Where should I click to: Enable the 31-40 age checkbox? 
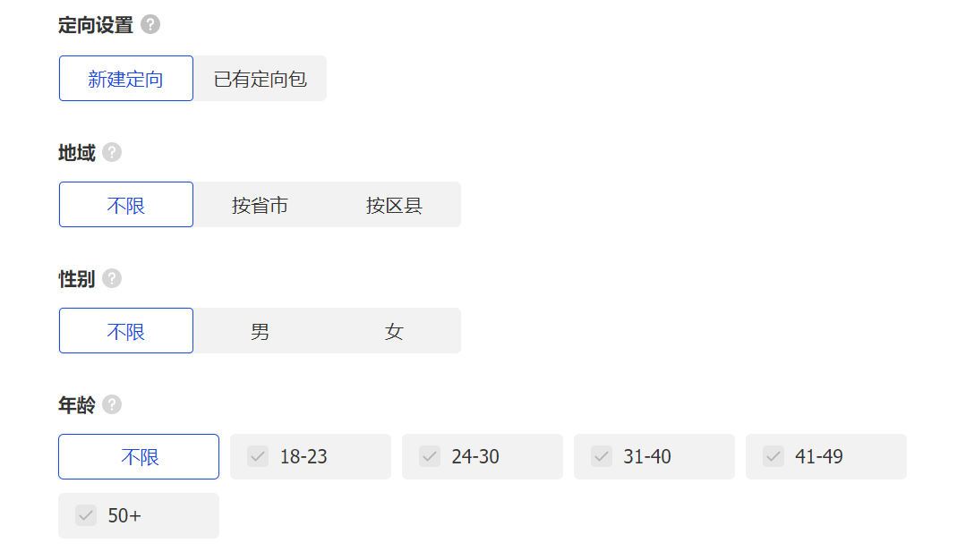point(602,457)
